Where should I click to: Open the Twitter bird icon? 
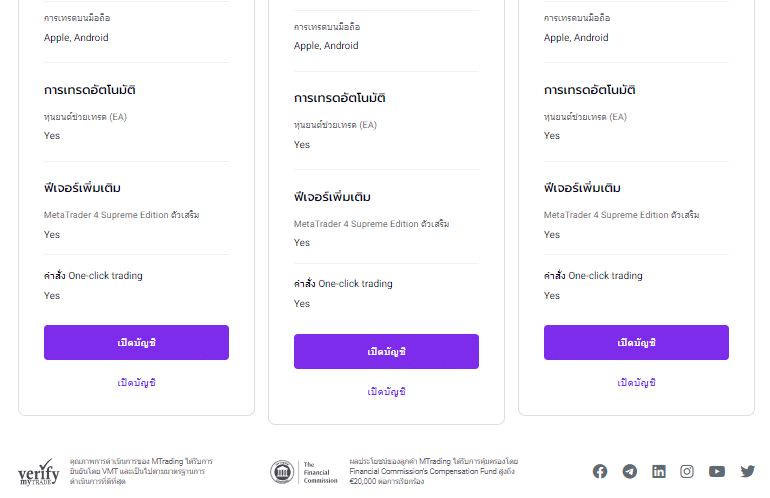click(747, 471)
